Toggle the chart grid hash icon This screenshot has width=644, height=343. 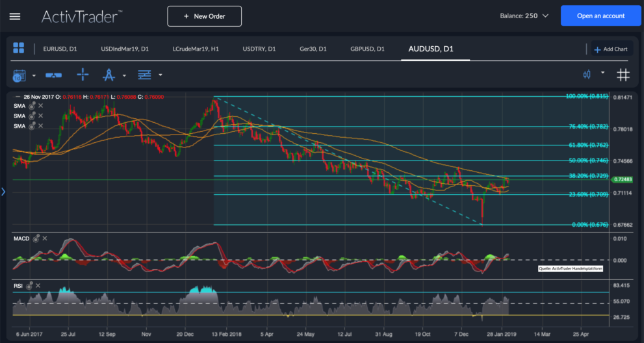point(623,75)
